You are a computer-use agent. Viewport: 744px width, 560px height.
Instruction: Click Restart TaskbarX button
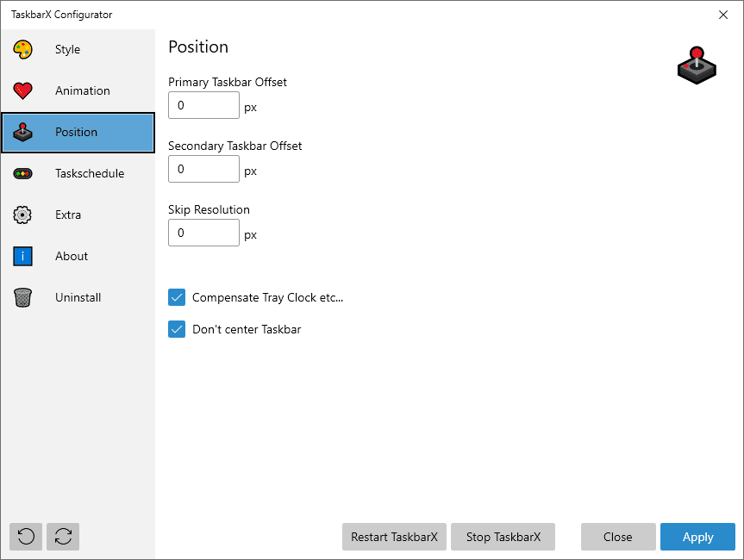point(394,537)
